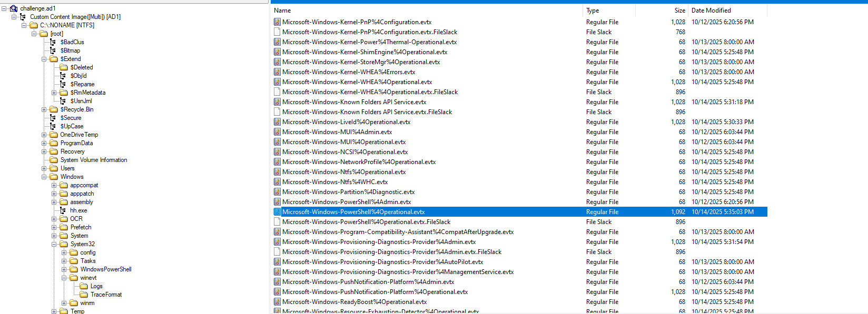Collapse the winevt folder node
The width and height of the screenshot is (868, 314).
click(x=64, y=278)
